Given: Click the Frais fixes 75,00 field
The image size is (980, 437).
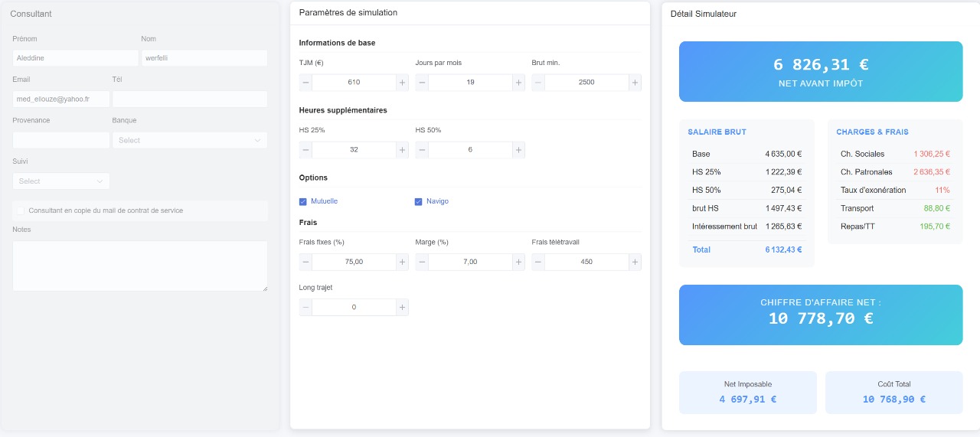Looking at the screenshot, I should click(354, 262).
